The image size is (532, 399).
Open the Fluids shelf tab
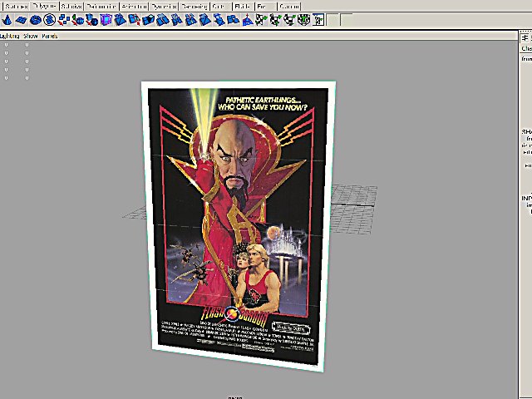[x=243, y=6]
